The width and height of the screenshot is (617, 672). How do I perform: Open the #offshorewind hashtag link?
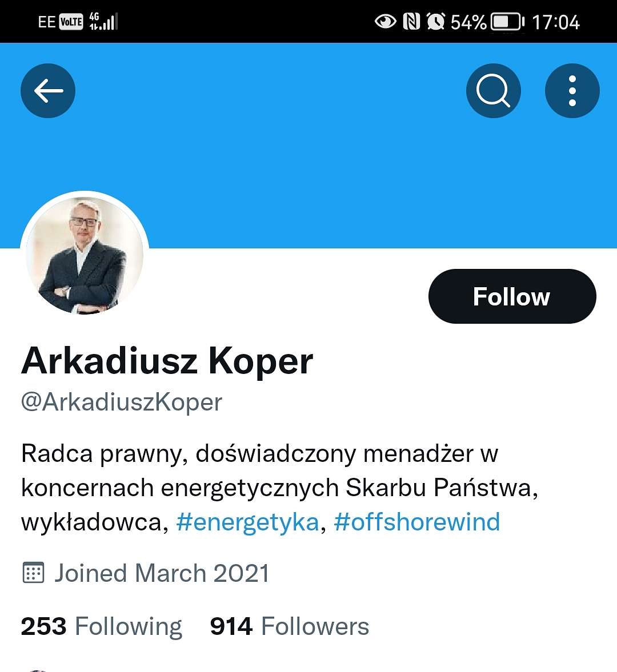tap(417, 522)
